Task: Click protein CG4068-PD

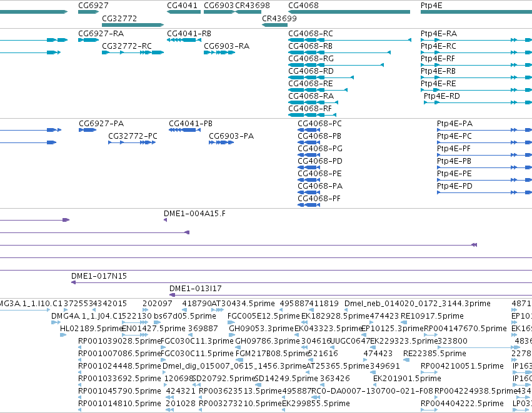Action: tap(309, 167)
